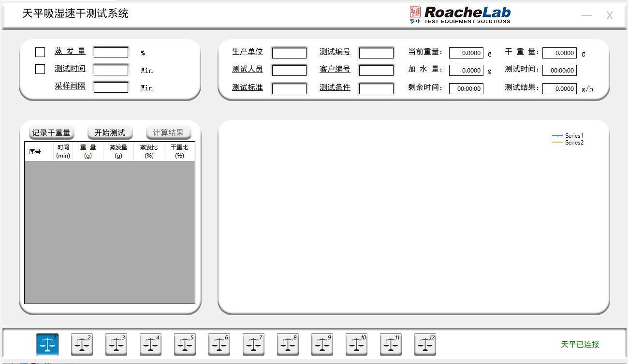The width and height of the screenshot is (628, 364).
Task: Switch to balance number 11
Action: tap(391, 344)
